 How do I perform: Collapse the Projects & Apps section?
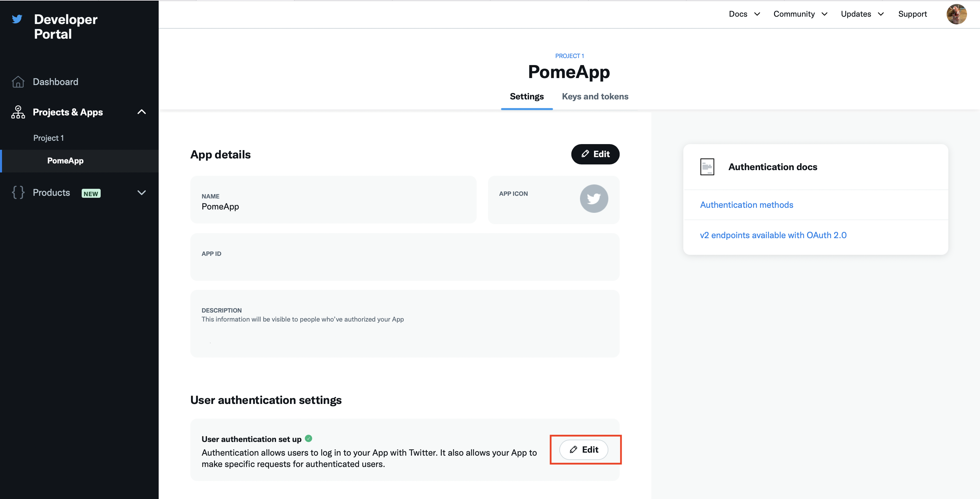(x=142, y=112)
